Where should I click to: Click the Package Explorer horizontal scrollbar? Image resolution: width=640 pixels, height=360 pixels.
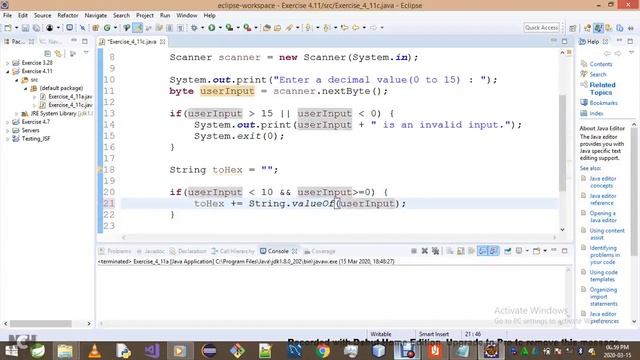[41, 324]
